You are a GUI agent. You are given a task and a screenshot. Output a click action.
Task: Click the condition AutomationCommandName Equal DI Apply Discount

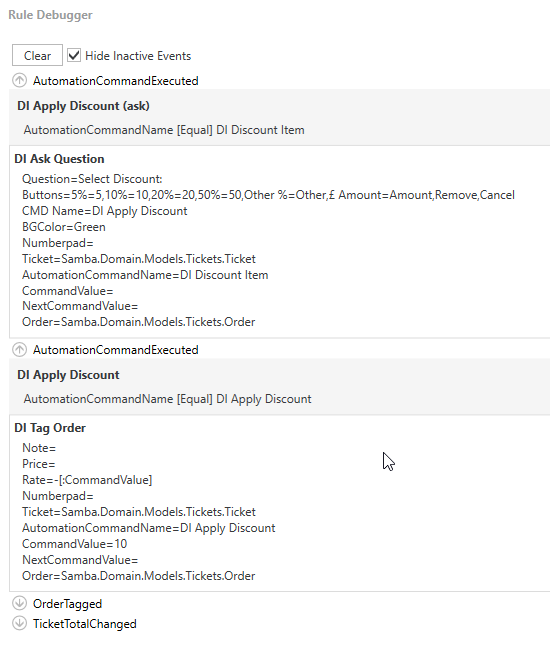tap(167, 399)
